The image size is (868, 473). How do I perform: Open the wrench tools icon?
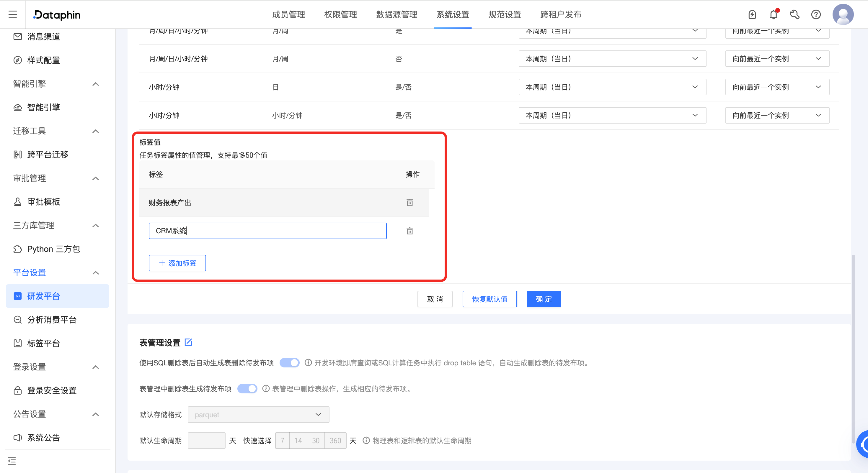[x=794, y=14]
